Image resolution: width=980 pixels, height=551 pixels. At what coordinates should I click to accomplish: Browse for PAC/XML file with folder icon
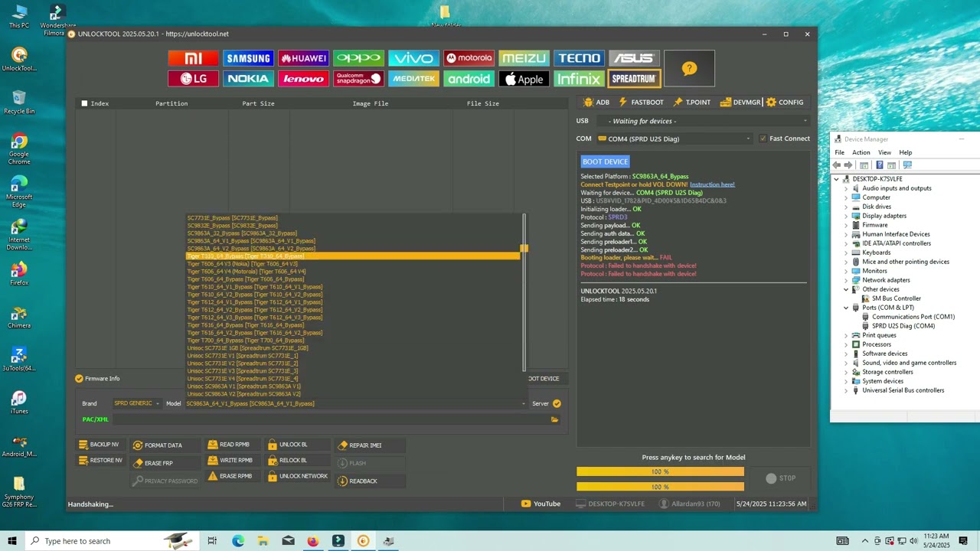point(554,419)
